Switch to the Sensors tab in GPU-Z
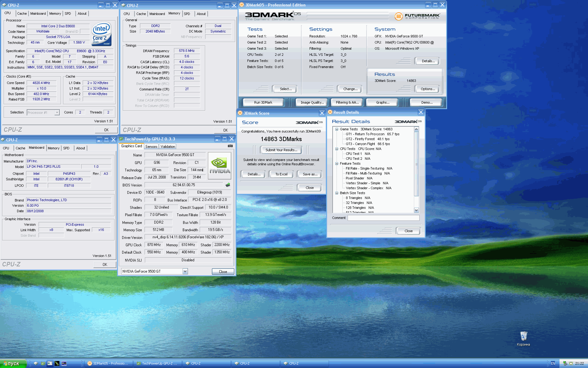Screen dimensions: 588x368 [x=151, y=147]
